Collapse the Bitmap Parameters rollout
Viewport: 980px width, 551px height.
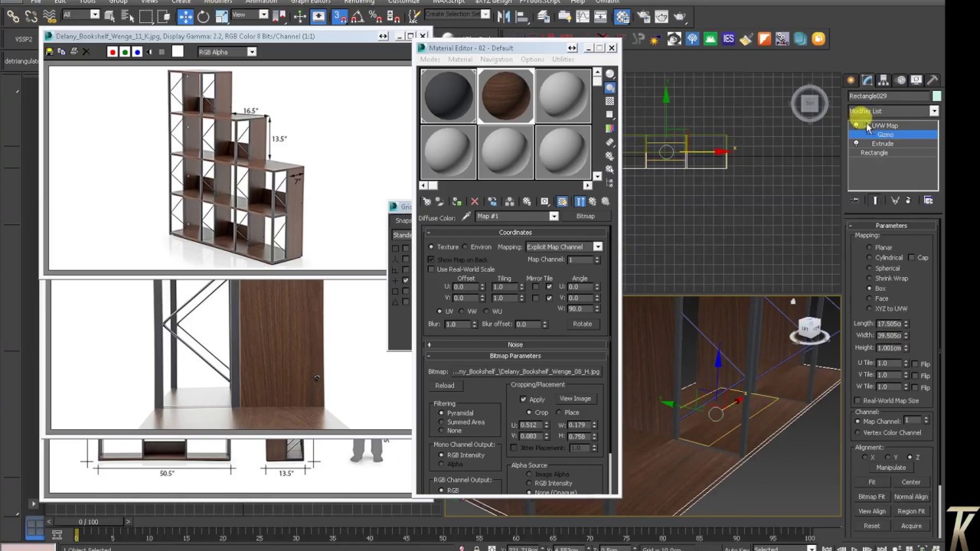coord(515,356)
